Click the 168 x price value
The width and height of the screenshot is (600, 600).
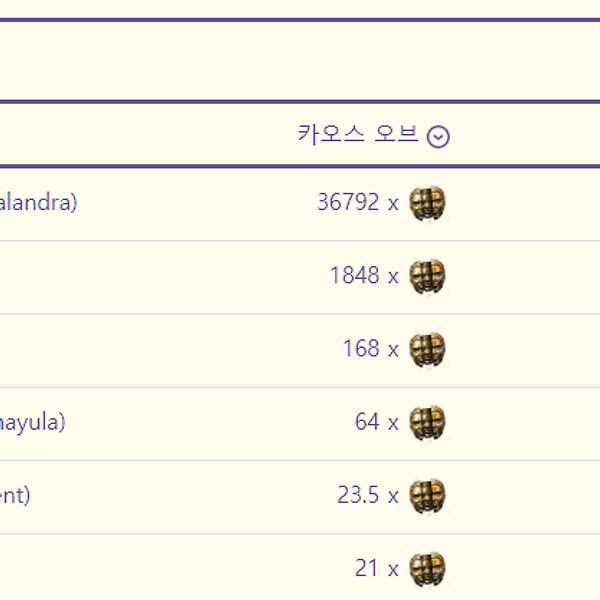click(x=370, y=349)
